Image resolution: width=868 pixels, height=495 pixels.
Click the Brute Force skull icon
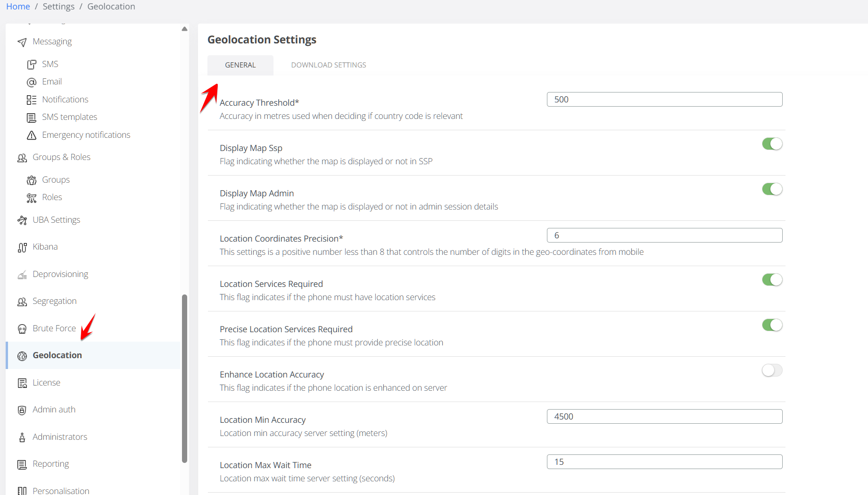(22, 329)
